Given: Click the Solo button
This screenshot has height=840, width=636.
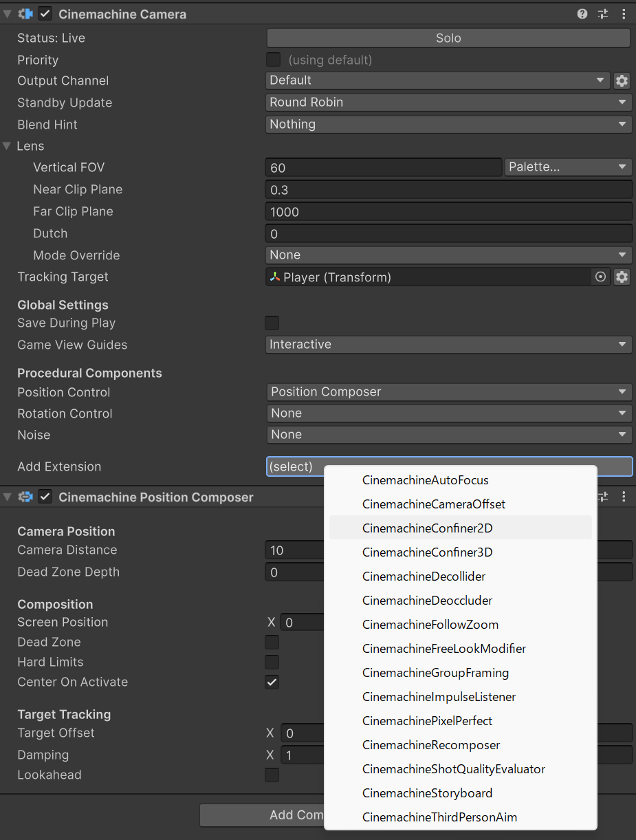Looking at the screenshot, I should (x=448, y=38).
